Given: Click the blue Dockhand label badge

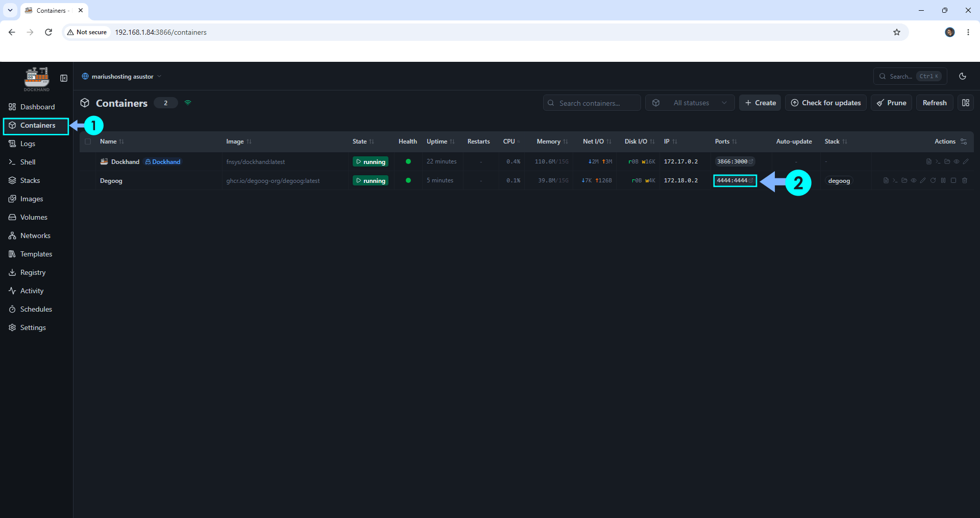Looking at the screenshot, I should coord(163,161).
